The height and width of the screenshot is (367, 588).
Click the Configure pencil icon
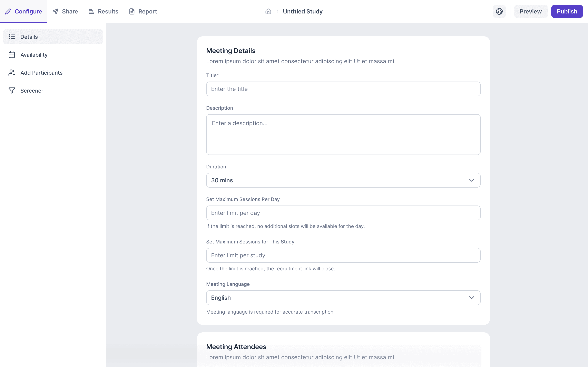tap(8, 11)
